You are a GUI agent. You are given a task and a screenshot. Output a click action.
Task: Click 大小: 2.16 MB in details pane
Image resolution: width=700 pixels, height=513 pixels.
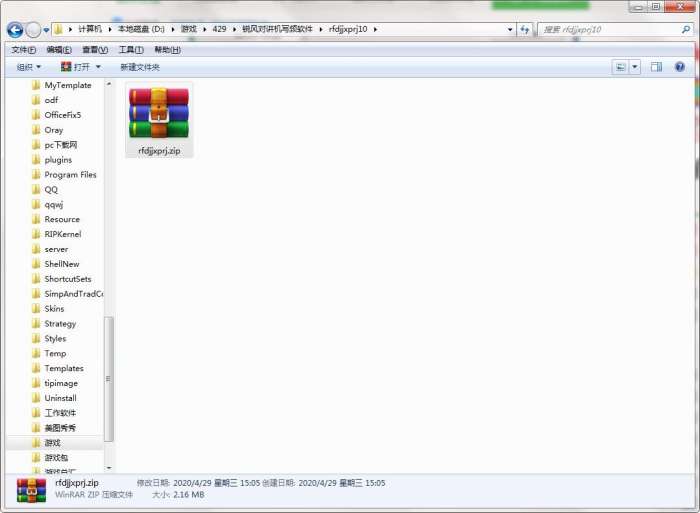click(x=178, y=495)
